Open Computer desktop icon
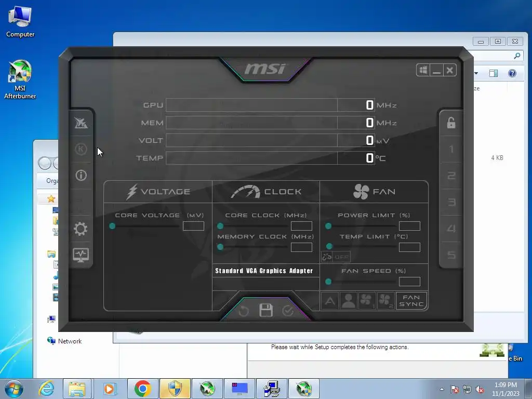The image size is (532, 399). pyautogui.click(x=20, y=22)
